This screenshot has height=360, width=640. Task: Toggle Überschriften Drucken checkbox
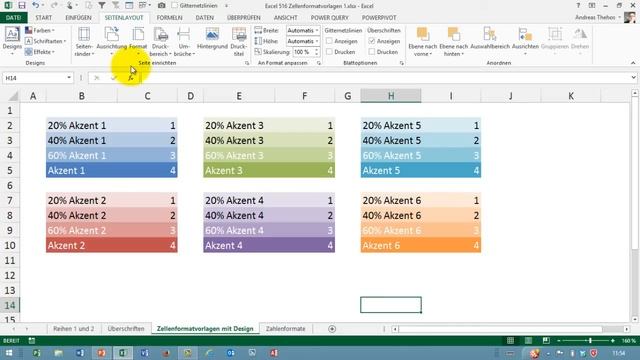coord(372,52)
